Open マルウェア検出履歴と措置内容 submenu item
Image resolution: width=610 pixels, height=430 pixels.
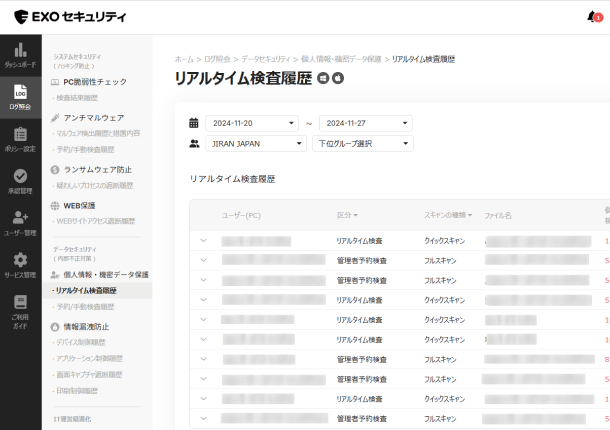98,133
